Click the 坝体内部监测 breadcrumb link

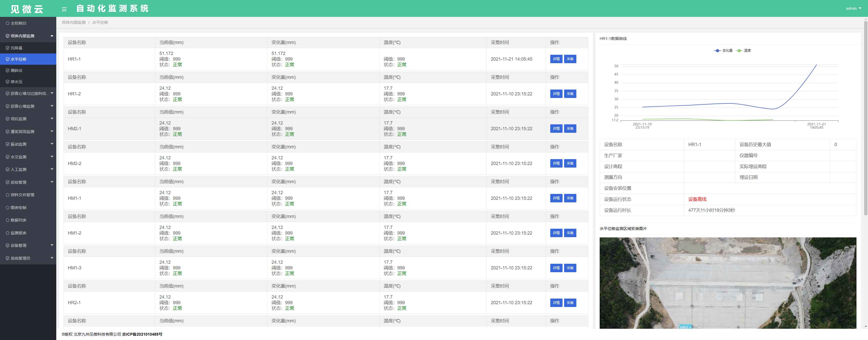[x=73, y=22]
